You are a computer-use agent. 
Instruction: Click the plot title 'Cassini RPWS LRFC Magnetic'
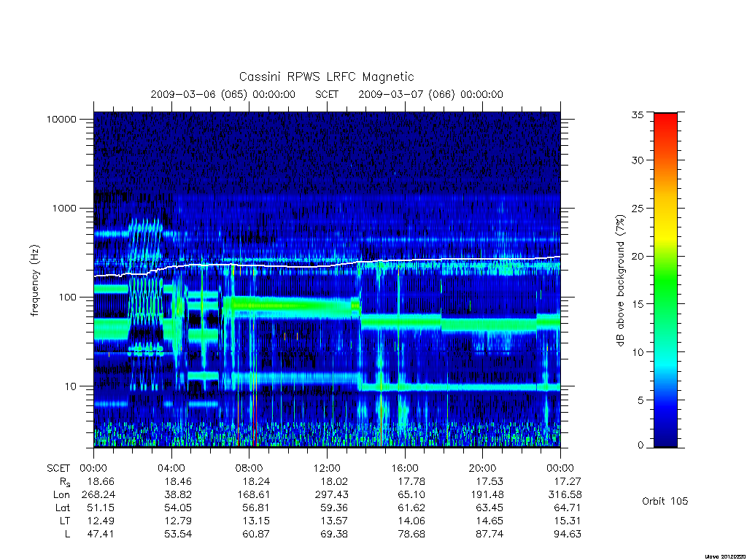coord(326,77)
